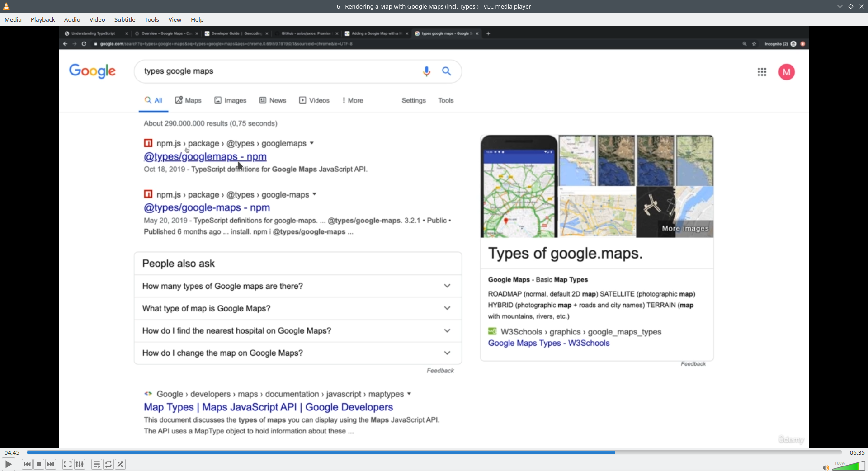This screenshot has height=471, width=868.
Task: Toggle the playlist view
Action: (96, 464)
